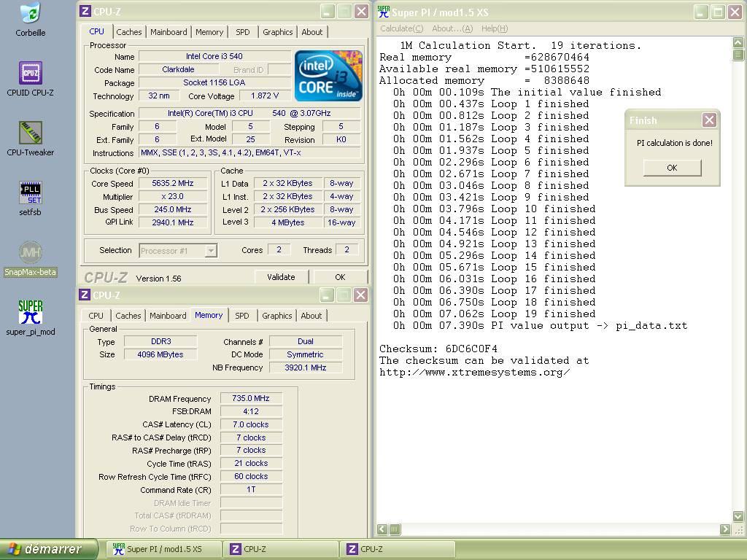
Task: Click Loop 19 finished line
Action: (x=494, y=314)
